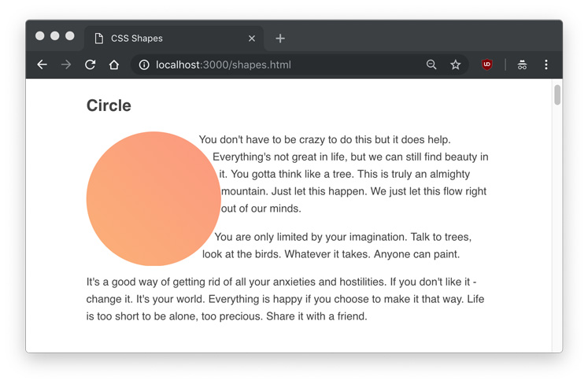The width and height of the screenshot is (588, 384).
Task: Bookmark this page with the star icon
Action: pyautogui.click(x=455, y=65)
